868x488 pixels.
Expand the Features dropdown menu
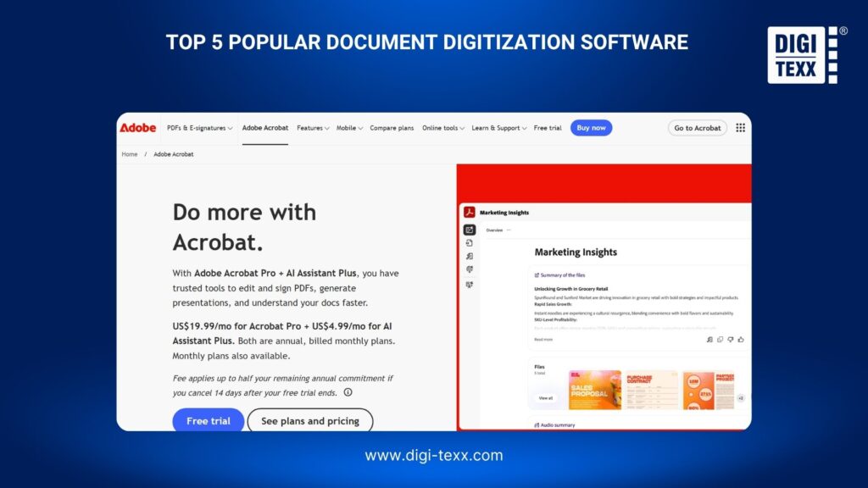(313, 128)
